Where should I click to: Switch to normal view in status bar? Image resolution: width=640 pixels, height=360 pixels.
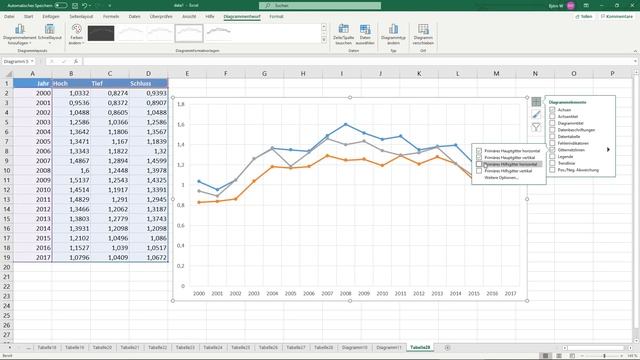click(545, 356)
